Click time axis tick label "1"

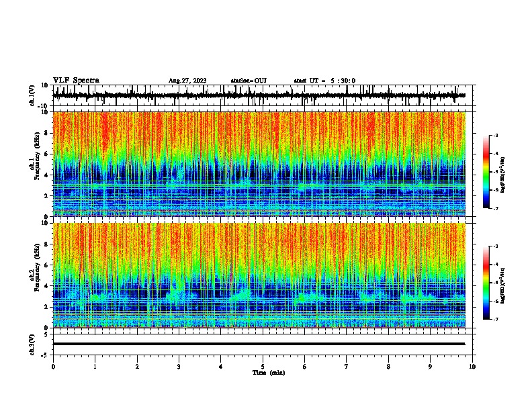click(95, 367)
